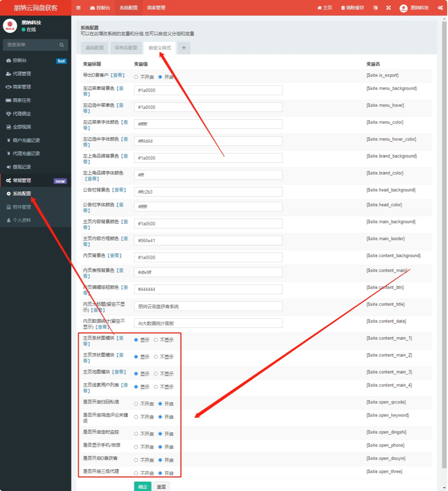Expand the 常规管理 sidebar menu
Viewport: 448px width, 491px height.
36,180
